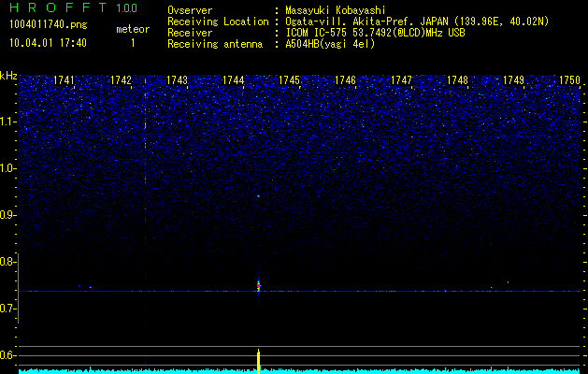The width and height of the screenshot is (588, 374).
Task: Click the 0.7 kHz frequency label
Action: pos(8,309)
